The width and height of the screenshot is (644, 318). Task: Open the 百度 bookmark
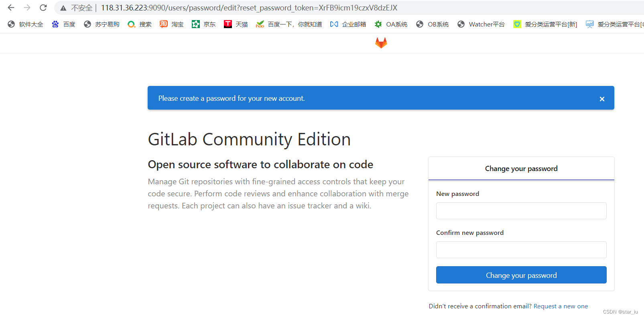63,24
